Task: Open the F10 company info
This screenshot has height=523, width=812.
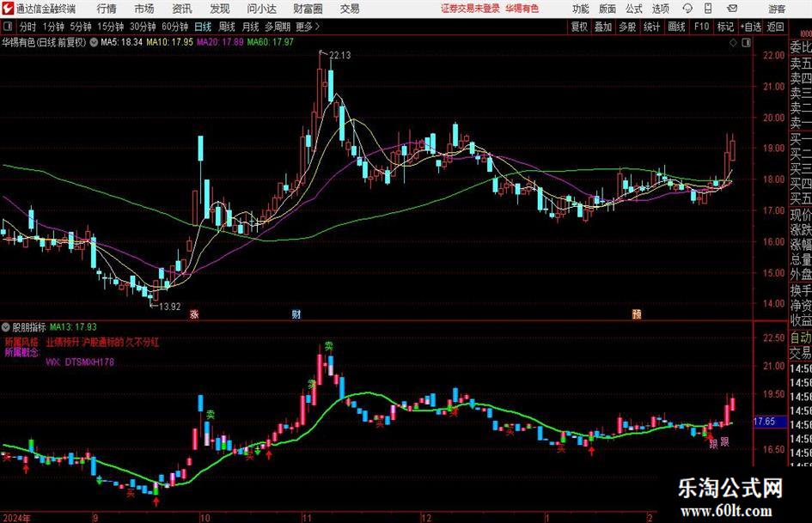Action: pos(701,27)
